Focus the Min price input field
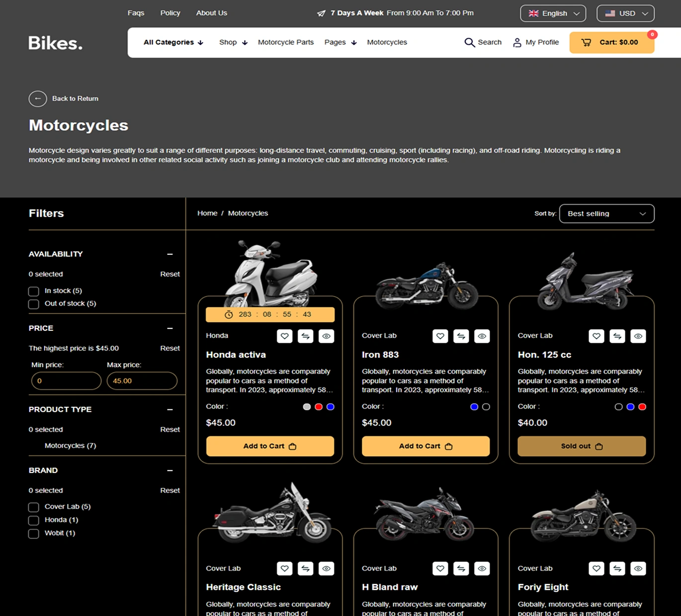The image size is (681, 616). click(66, 381)
